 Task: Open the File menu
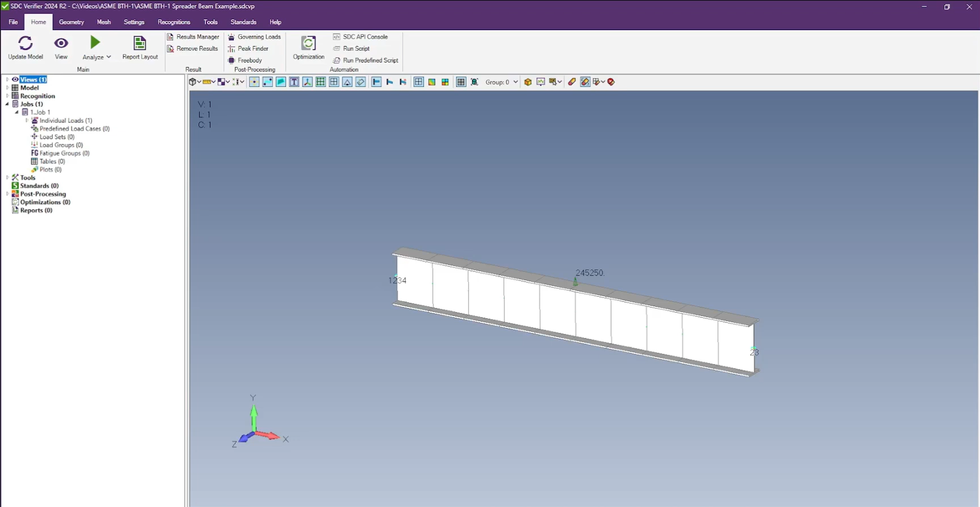pos(13,22)
